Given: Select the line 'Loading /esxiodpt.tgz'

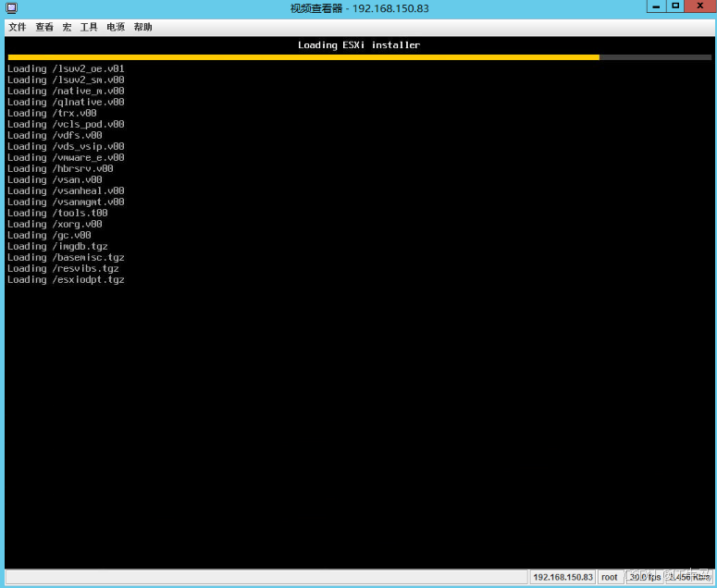Looking at the screenshot, I should [x=66, y=279].
